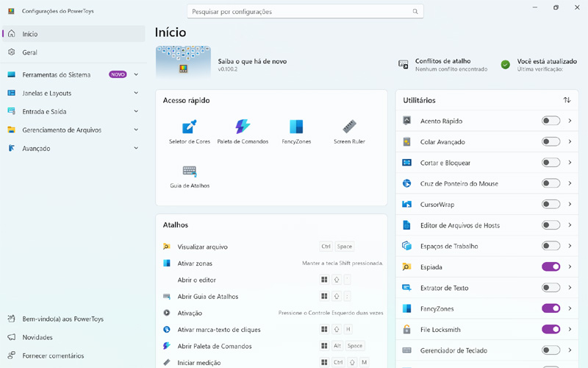Viewport: 588px width, 368px height.
Task: Turn off the FancyZones toggle
Action: click(x=551, y=308)
